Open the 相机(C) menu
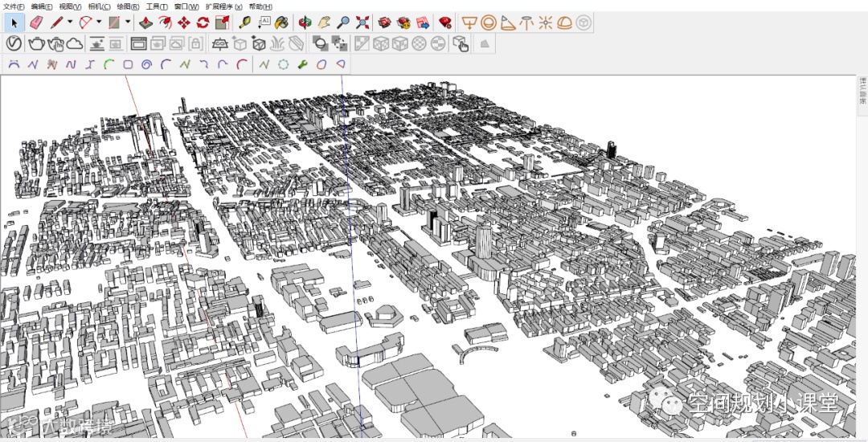This screenshot has height=442, width=868. [99, 6]
